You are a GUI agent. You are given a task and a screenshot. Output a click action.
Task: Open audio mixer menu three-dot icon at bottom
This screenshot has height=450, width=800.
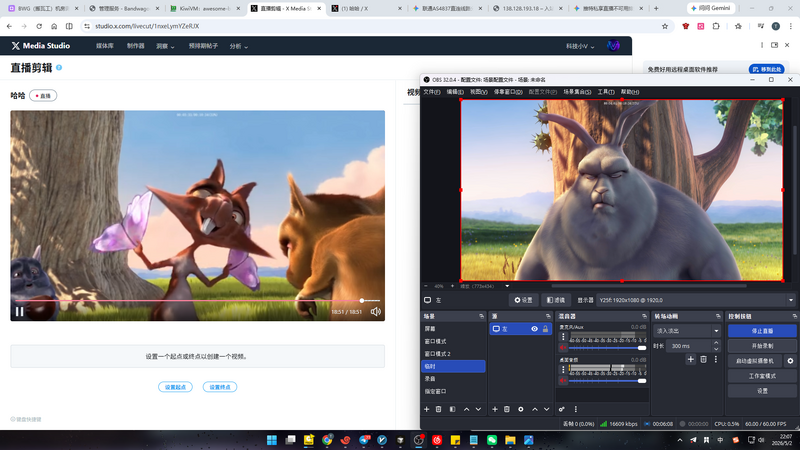[x=576, y=409]
